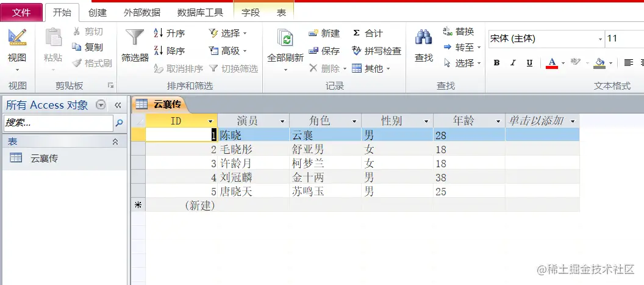Switch to the 字段 ribbon tab

coord(251,13)
